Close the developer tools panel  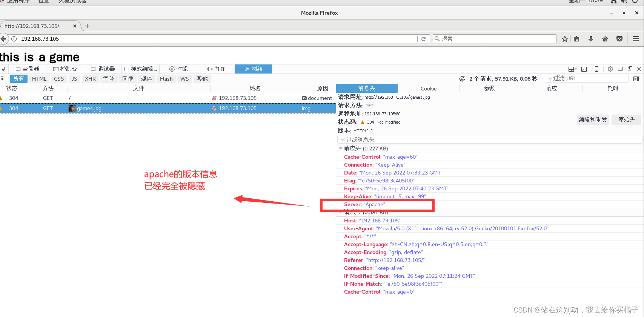639,69
